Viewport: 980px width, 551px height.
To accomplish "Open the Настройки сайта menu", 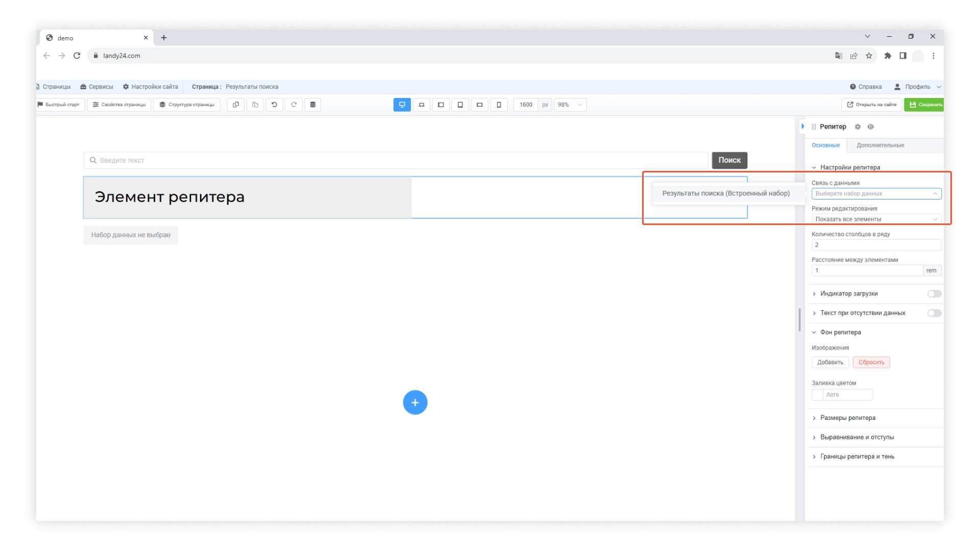I will click(x=151, y=87).
